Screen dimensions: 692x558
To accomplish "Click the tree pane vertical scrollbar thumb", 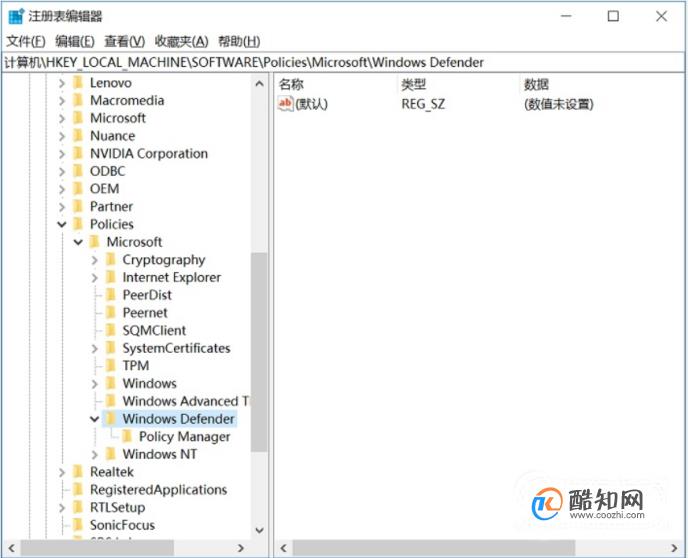I will click(259, 352).
